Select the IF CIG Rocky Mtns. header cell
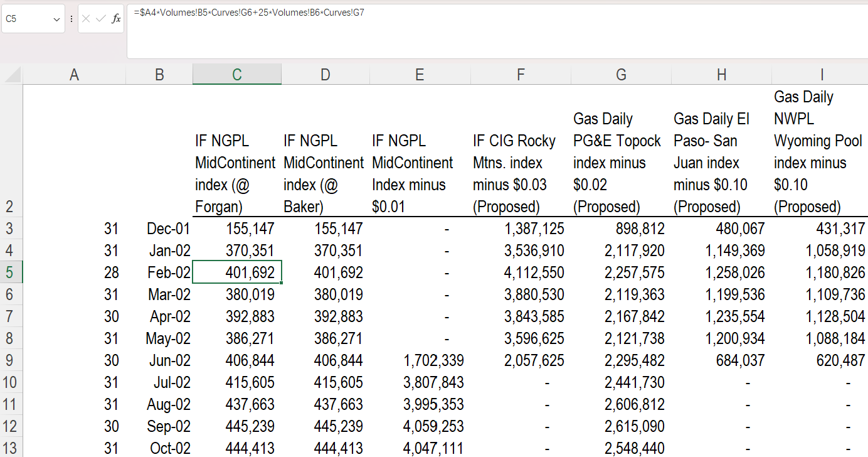Viewport: 868px width, 457px height. pos(520,173)
